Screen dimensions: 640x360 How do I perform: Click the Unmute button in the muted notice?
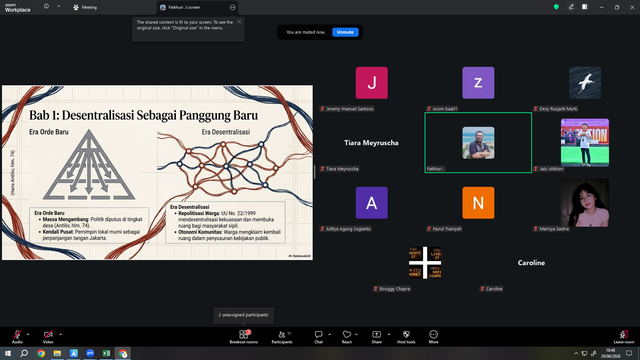pos(345,32)
